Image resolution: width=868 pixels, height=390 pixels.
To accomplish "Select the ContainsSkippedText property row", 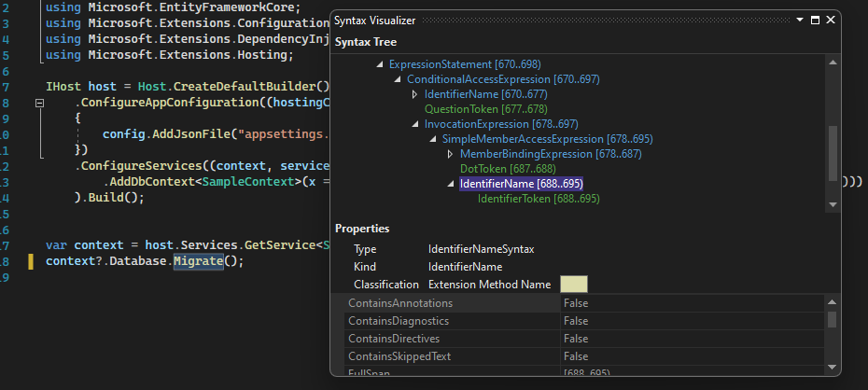I will pos(584,356).
